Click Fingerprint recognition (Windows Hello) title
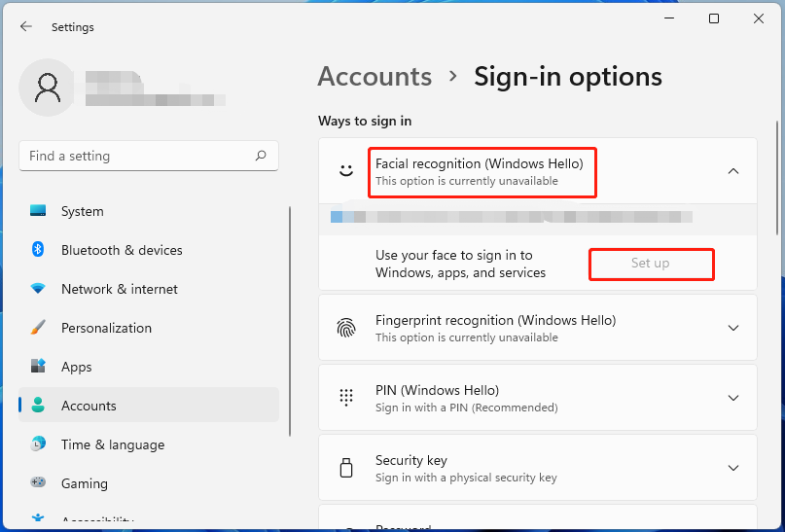This screenshot has width=785, height=532. [496, 320]
